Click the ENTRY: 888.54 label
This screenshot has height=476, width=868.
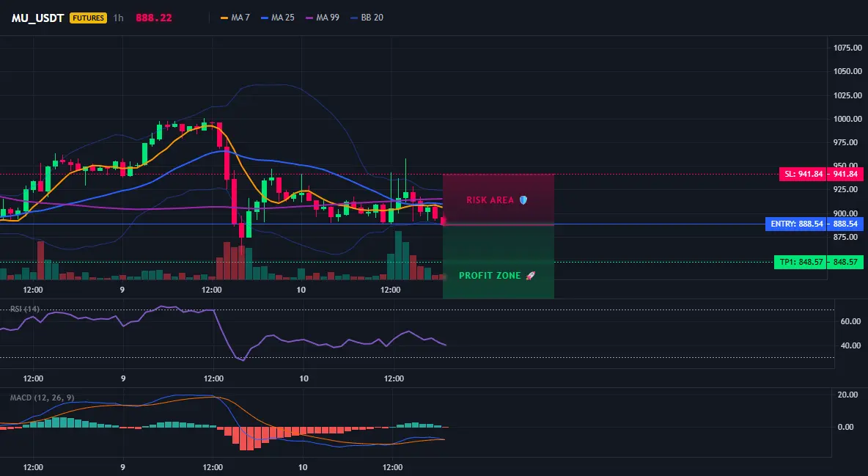(x=796, y=224)
